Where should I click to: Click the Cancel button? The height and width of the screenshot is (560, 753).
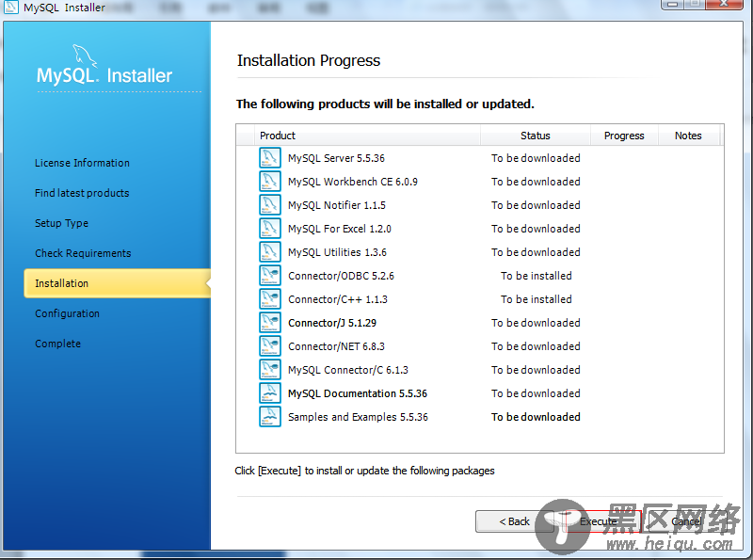tap(686, 521)
